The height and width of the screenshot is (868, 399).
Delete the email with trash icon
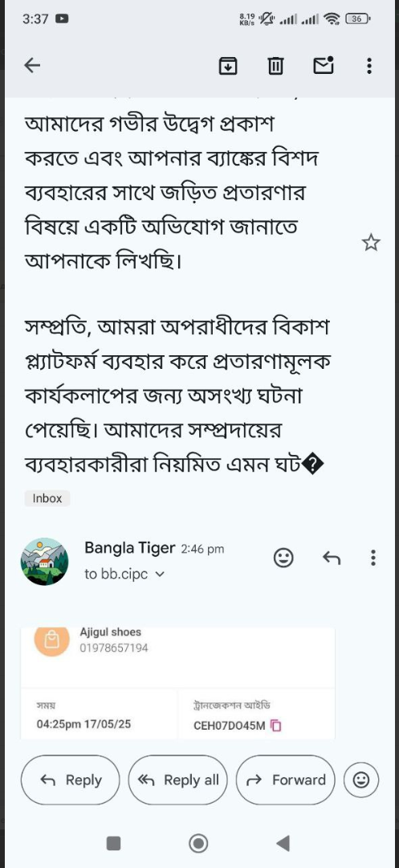point(275,67)
